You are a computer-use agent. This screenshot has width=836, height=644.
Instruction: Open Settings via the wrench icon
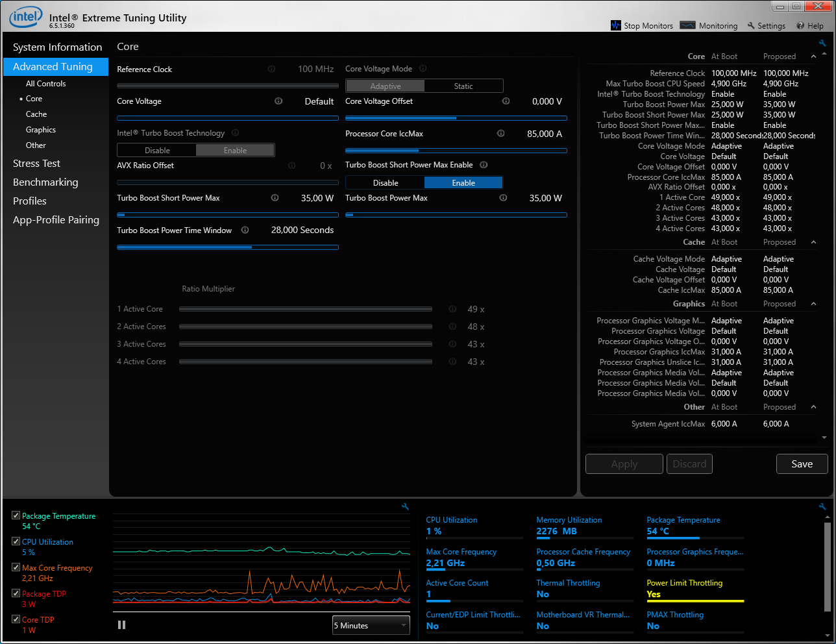pyautogui.click(x=751, y=26)
